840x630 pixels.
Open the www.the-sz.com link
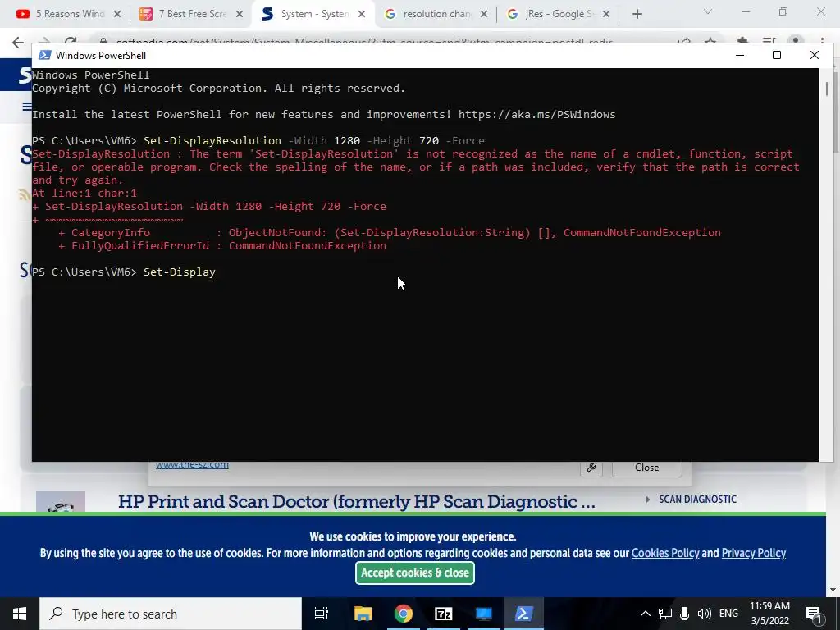click(192, 464)
